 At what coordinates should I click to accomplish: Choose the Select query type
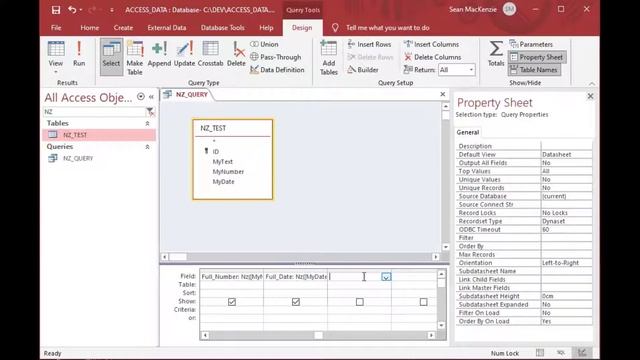[111, 57]
